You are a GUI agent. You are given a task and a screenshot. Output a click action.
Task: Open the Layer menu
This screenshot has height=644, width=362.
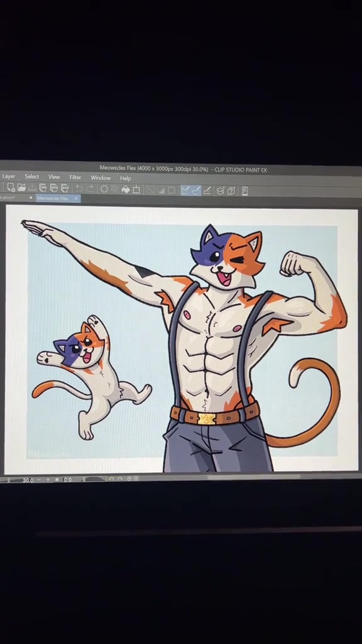click(9, 176)
